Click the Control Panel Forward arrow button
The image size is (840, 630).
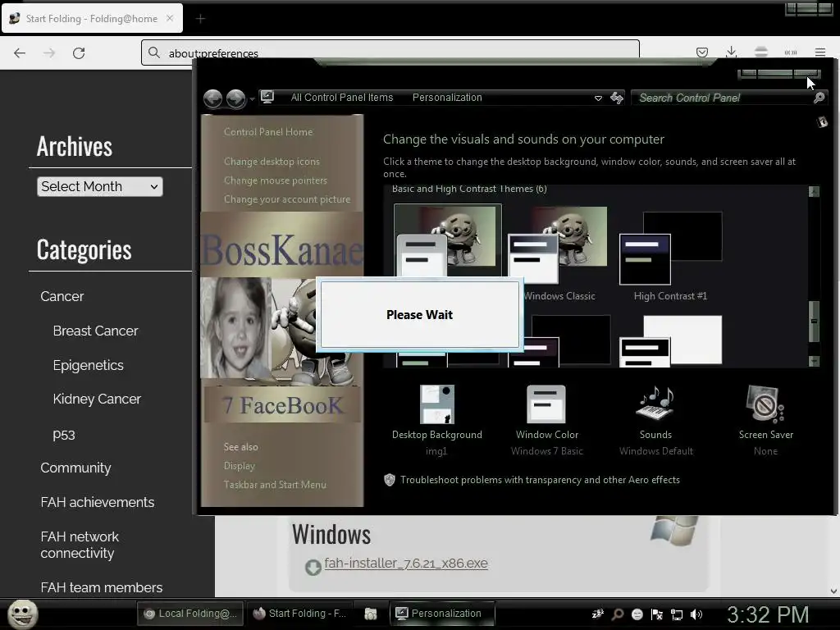point(235,98)
